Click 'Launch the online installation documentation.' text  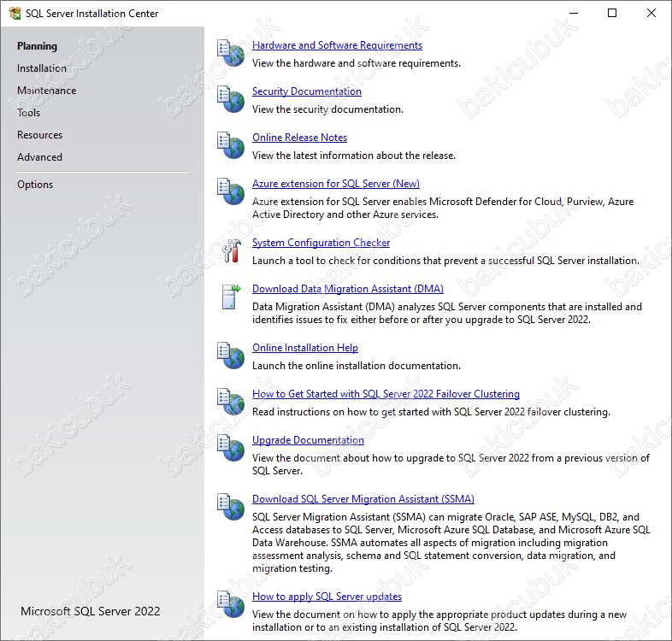point(357,366)
